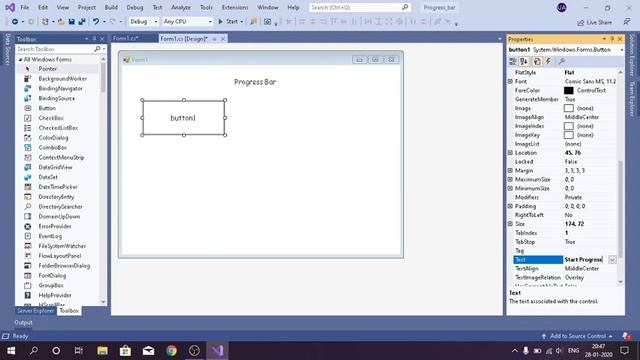Switch to the Form1.cs code tab
The height and width of the screenshot is (360, 640).
pos(126,38)
